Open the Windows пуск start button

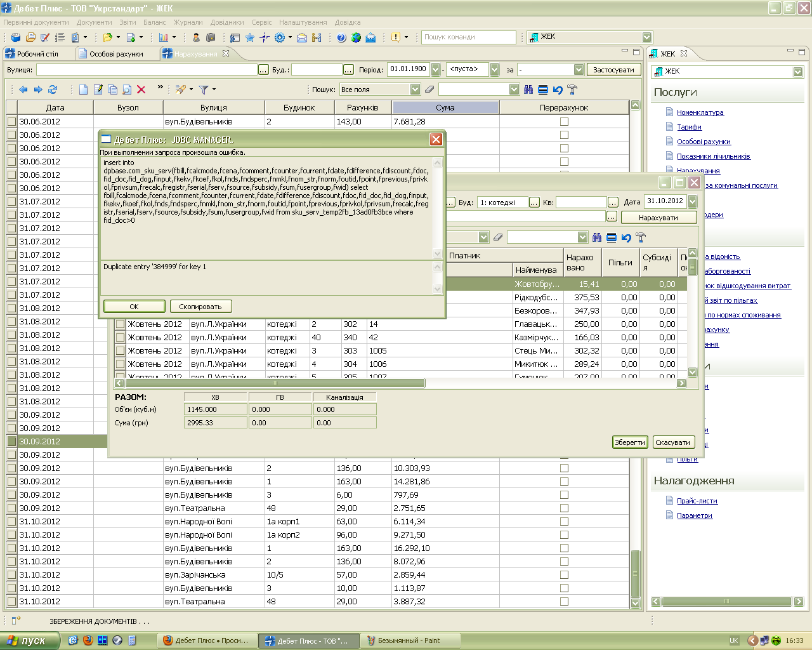tap(29, 640)
